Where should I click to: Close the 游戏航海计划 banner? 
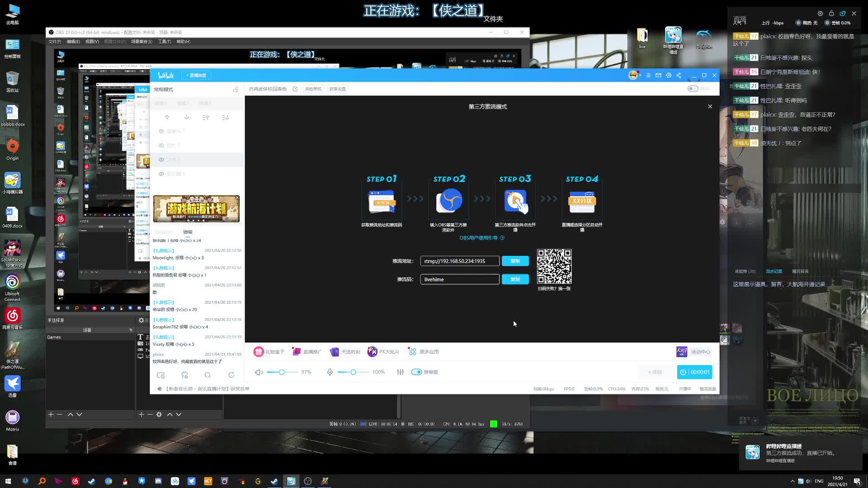237,198
